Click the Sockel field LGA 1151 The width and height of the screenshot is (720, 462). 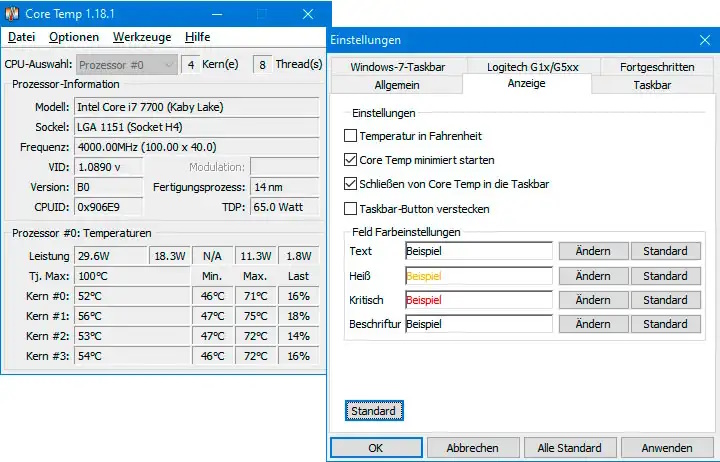point(197,127)
